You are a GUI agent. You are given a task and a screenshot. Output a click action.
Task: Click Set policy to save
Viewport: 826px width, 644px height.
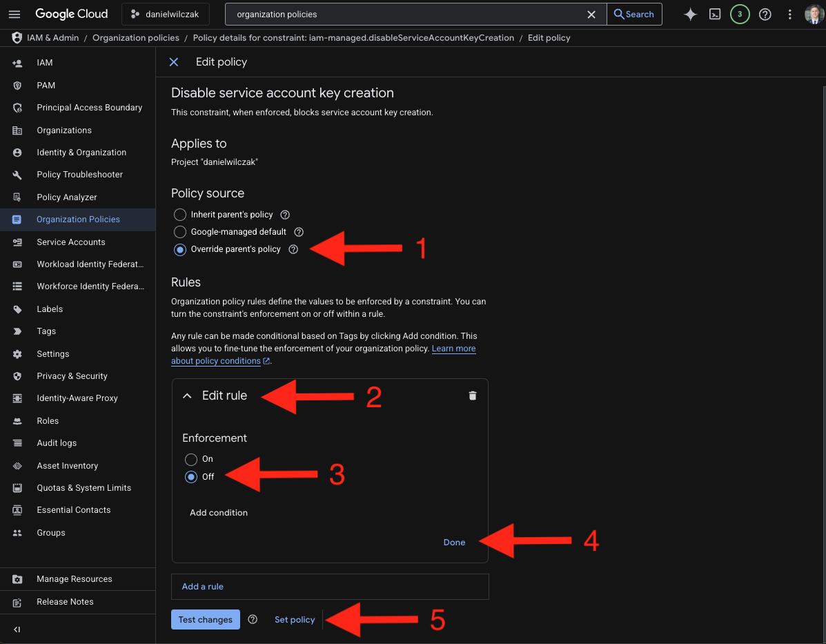coord(295,620)
